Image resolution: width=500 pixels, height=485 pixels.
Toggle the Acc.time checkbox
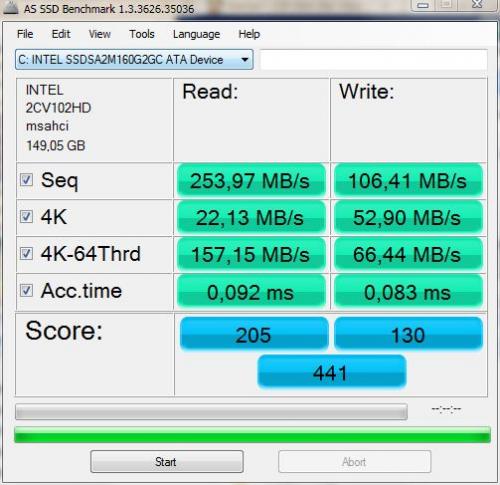pyautogui.click(x=26, y=291)
